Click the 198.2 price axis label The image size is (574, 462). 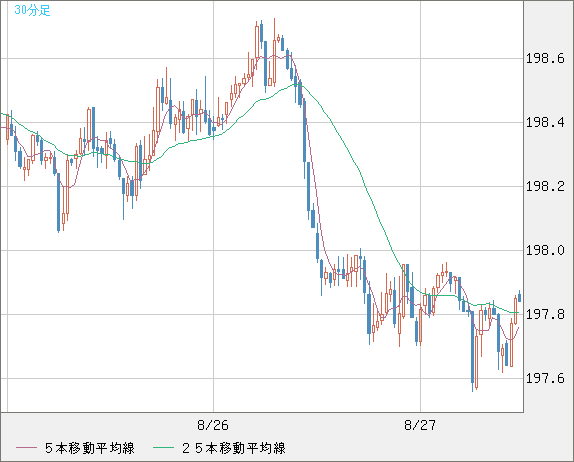tap(545, 186)
